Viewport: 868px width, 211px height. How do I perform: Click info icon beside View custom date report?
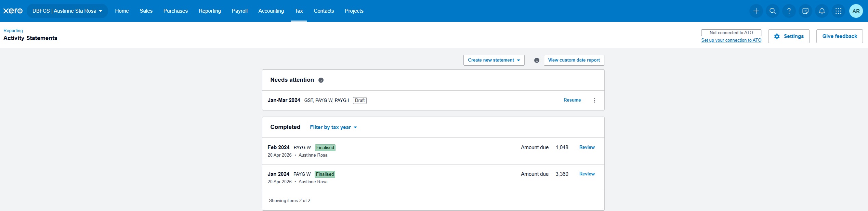537,60
